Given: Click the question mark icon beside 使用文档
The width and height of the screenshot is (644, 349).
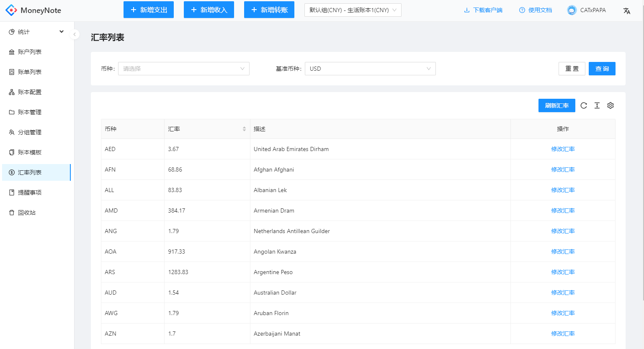Looking at the screenshot, I should click(x=522, y=10).
